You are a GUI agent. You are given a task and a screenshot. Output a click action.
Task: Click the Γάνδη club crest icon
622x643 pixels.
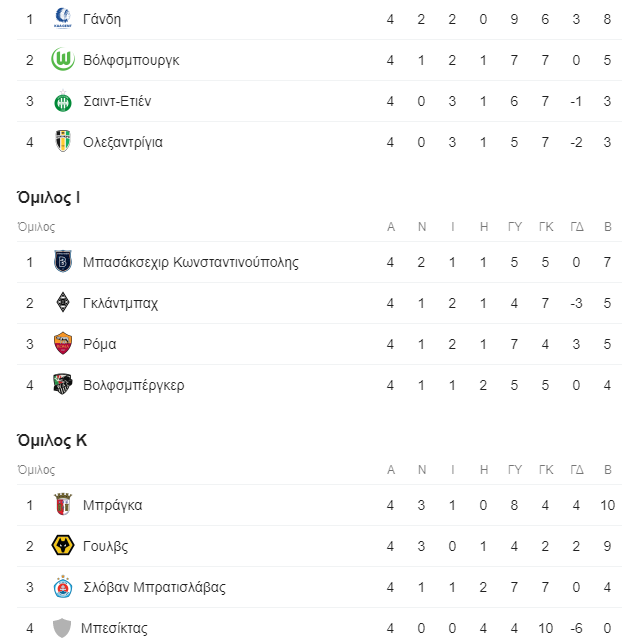pyautogui.click(x=63, y=18)
